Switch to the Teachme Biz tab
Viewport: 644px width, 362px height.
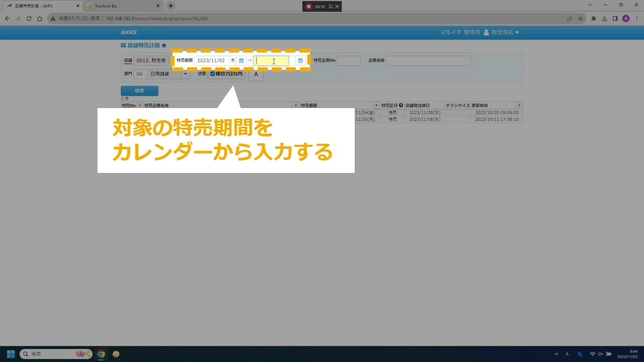122,6
